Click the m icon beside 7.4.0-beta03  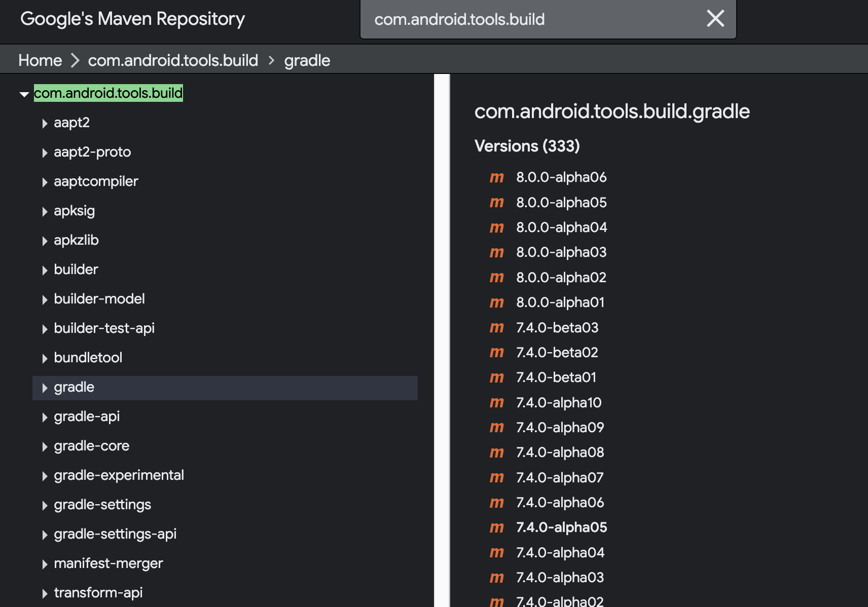497,327
